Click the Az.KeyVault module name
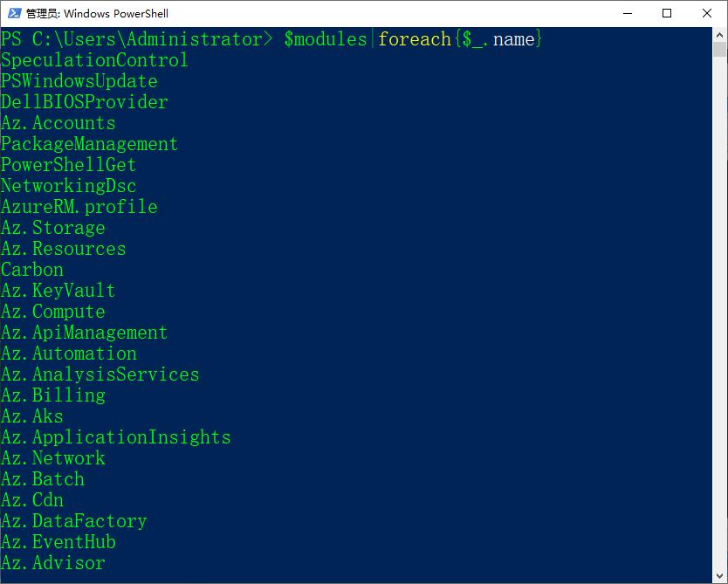Screen dimensions: 728x584 click(58, 290)
